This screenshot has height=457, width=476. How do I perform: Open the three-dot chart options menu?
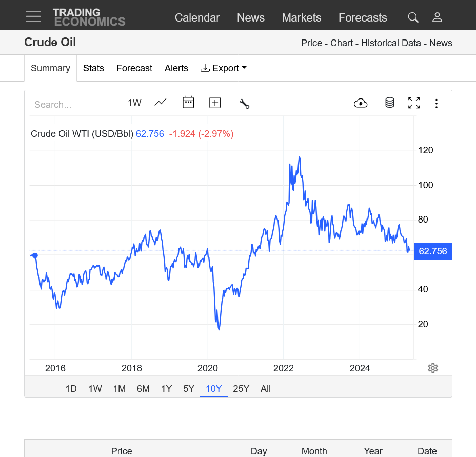437,104
